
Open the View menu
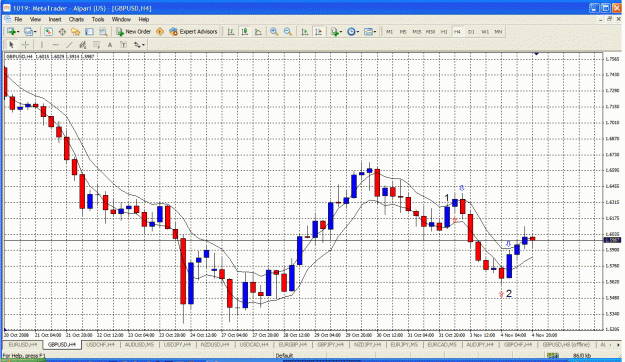35,19
